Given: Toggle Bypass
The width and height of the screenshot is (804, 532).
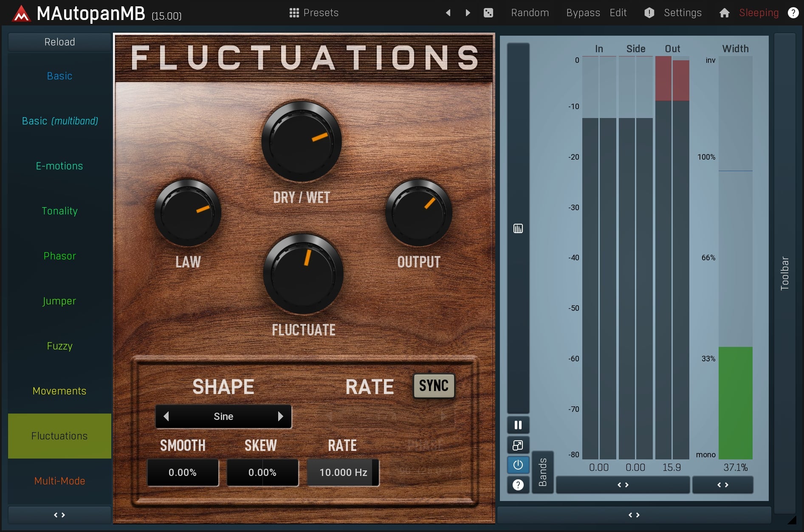Looking at the screenshot, I should click(x=583, y=13).
